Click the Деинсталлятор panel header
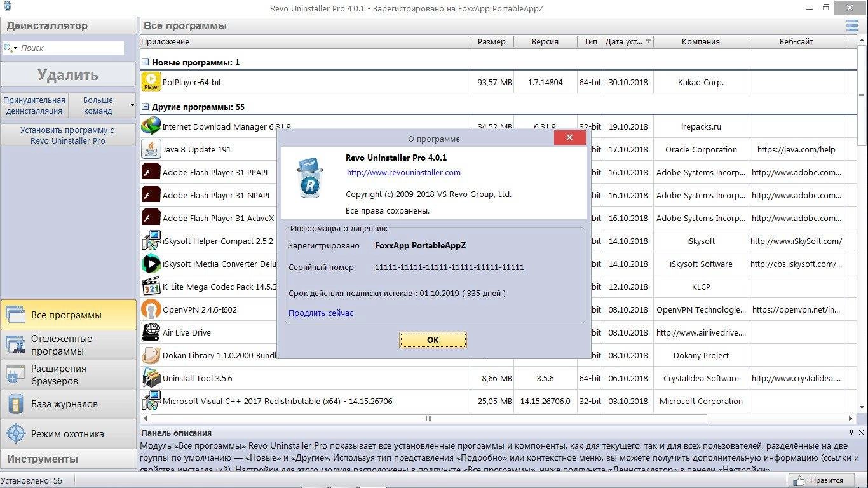 pos(69,25)
